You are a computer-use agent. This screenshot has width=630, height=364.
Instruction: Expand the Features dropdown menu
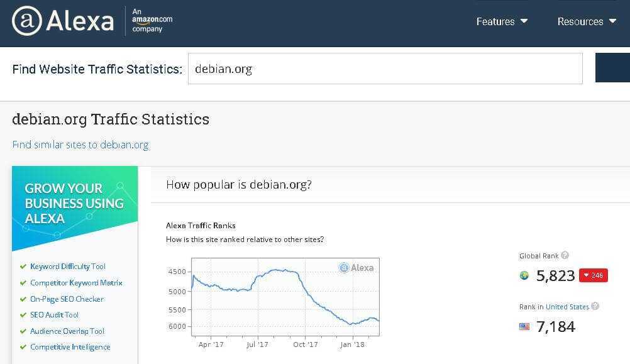(502, 21)
